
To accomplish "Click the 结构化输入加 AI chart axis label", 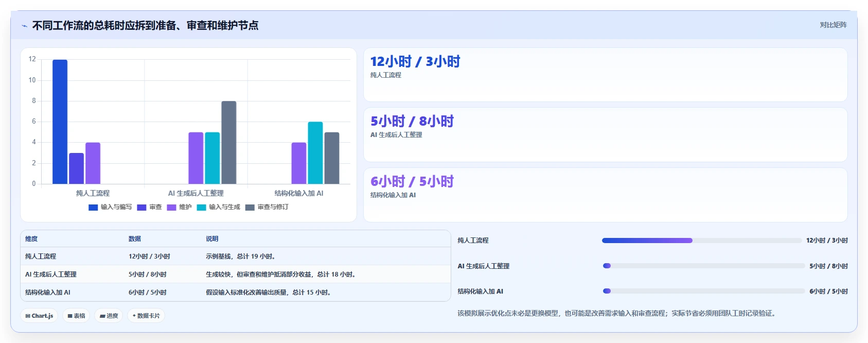I will point(299,193).
